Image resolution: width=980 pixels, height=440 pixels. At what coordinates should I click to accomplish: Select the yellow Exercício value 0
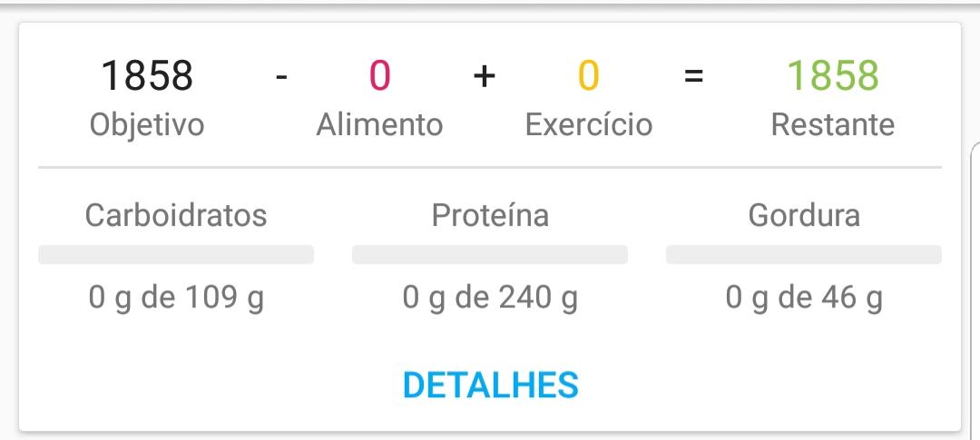589,75
